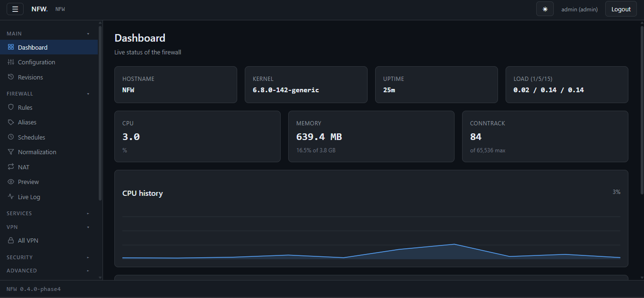Click the CPU history heading

(x=143, y=193)
